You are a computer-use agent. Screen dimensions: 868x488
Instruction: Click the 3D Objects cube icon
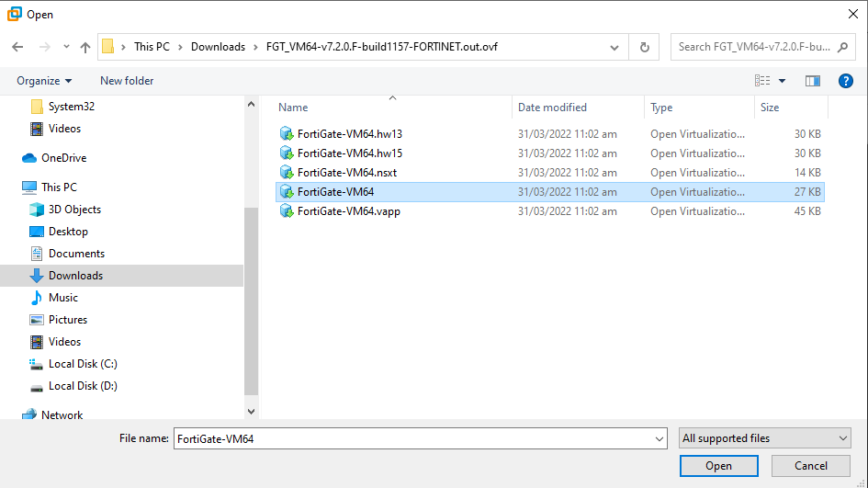(x=37, y=210)
